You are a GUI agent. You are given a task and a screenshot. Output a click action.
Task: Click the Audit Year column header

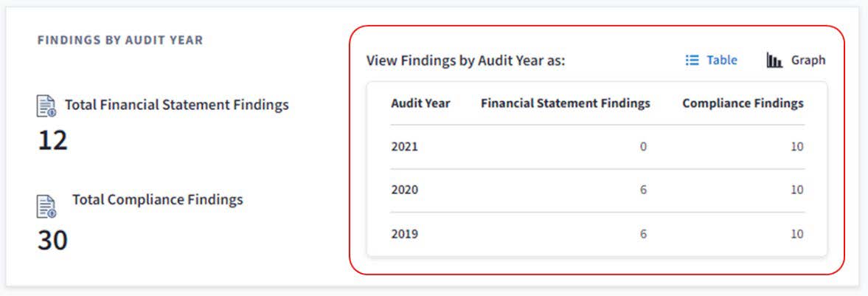420,103
